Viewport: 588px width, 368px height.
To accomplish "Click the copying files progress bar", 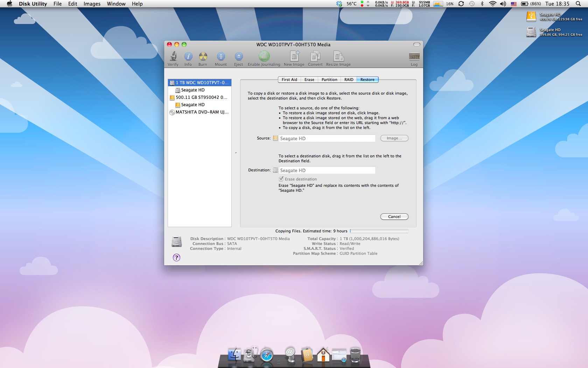I will 379,231.
